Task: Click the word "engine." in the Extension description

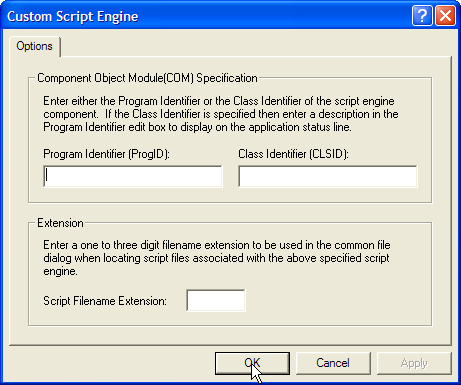Action: click(60, 272)
